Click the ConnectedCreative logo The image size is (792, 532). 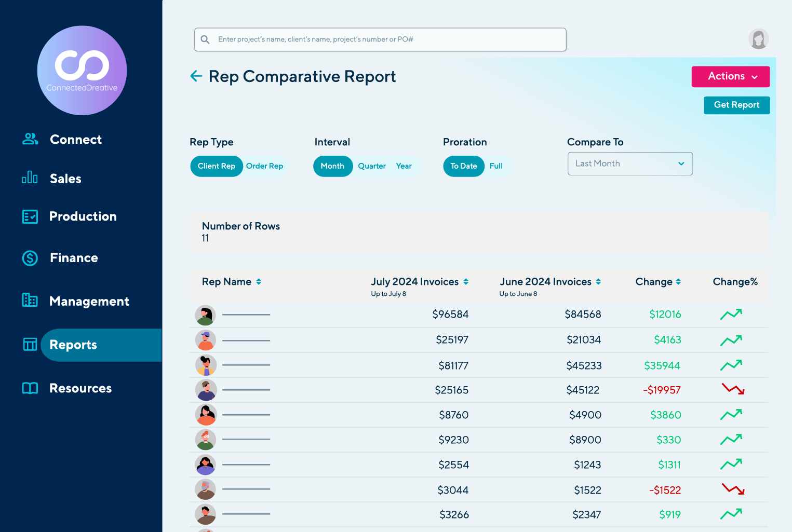point(82,71)
